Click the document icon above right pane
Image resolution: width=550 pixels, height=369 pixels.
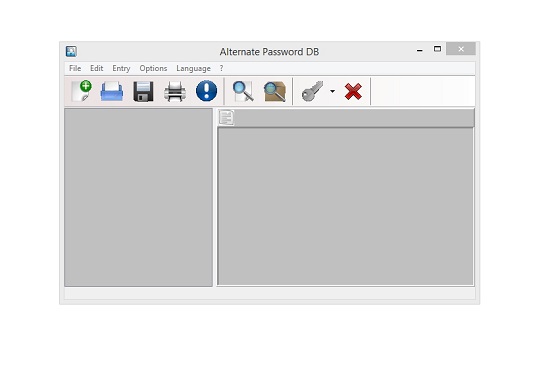click(226, 118)
